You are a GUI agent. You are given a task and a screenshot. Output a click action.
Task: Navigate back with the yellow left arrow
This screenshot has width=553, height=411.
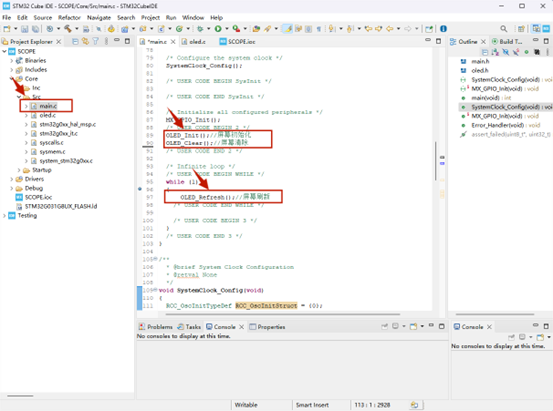point(389,29)
